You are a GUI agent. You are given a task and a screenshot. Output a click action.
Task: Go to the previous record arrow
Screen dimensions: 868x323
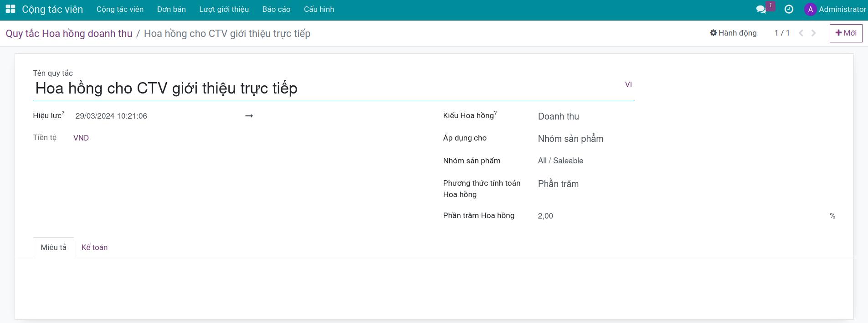click(x=801, y=33)
